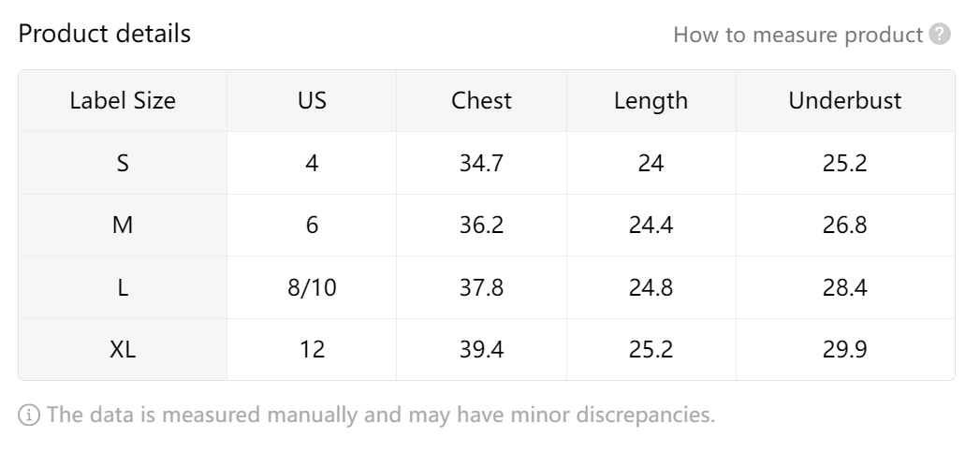
Task: Select the M size row label
Action: 123,226
